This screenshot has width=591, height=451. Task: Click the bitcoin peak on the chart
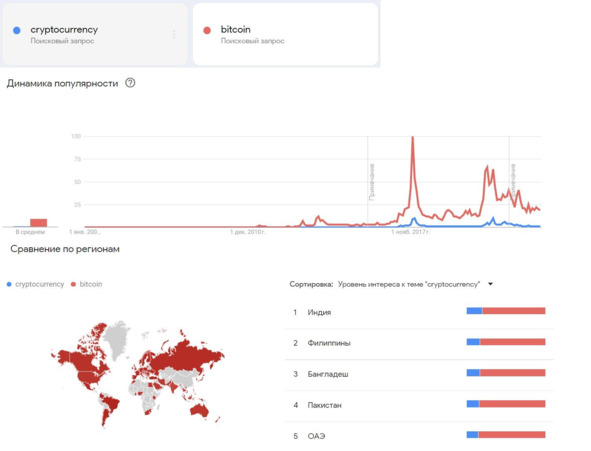coord(413,138)
